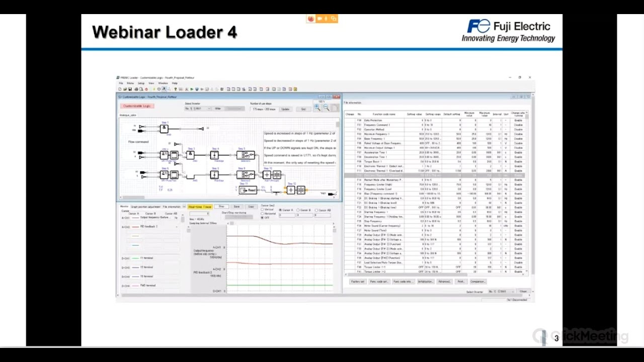
Task: Open the Select Inverter dropdown in logic window
Action: [198, 109]
